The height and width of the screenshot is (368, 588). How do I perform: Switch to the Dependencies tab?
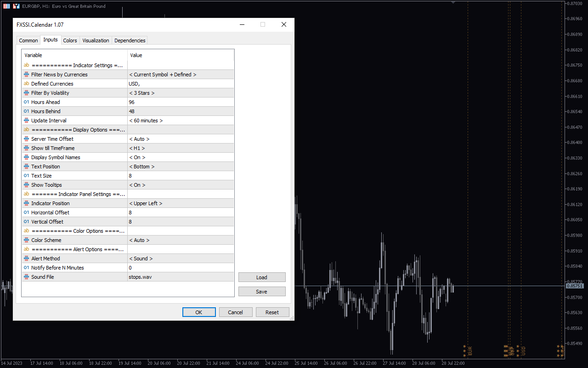point(130,40)
